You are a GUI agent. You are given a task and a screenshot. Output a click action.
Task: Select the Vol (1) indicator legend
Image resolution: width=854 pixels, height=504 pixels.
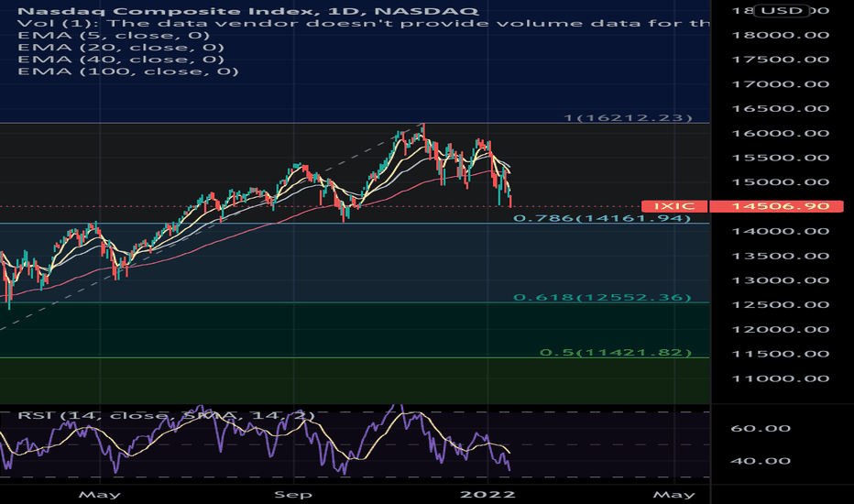tap(363, 23)
